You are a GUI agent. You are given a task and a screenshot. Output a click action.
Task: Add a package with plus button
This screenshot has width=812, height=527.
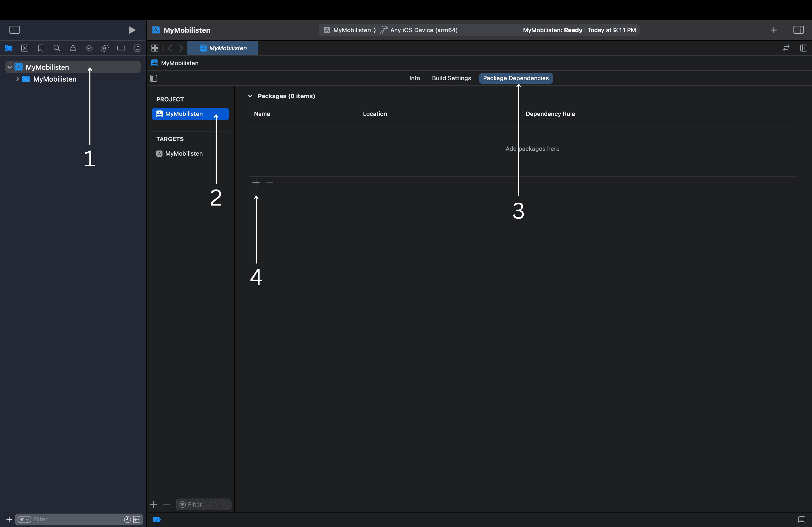click(x=256, y=183)
